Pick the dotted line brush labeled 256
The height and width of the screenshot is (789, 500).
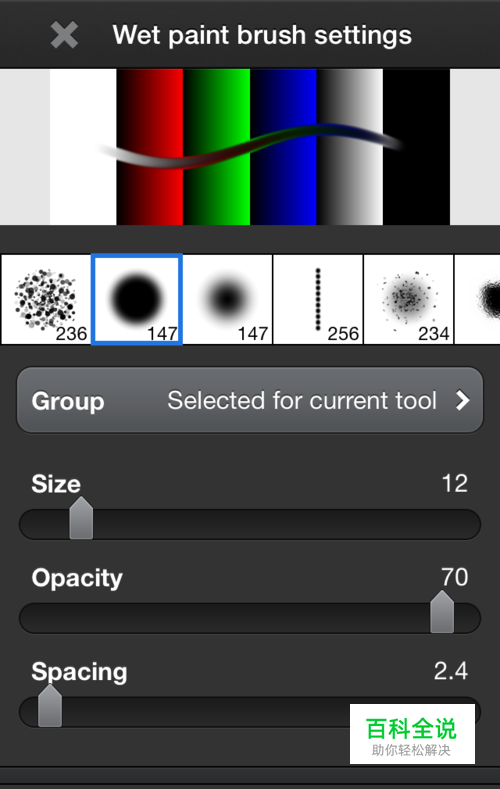(318, 299)
